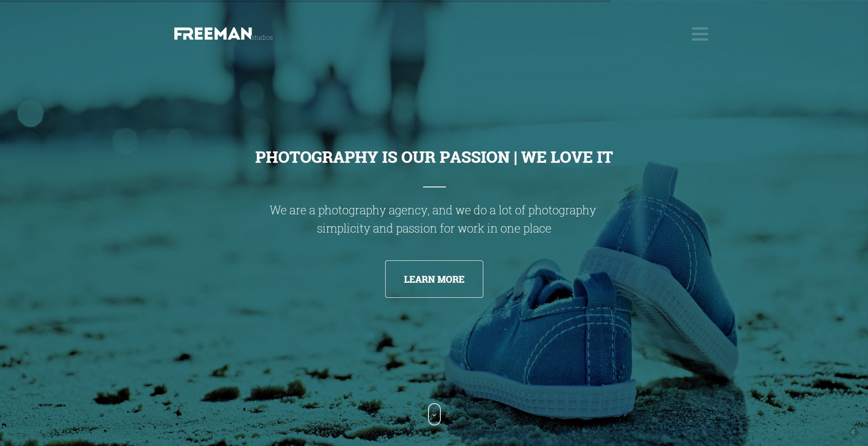
Task: Click the 'We are a photography agency' text line
Action: coord(433,210)
